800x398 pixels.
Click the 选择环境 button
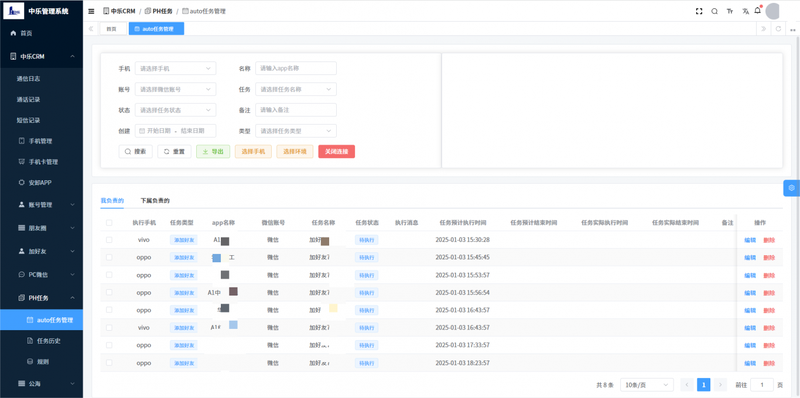[x=295, y=152]
